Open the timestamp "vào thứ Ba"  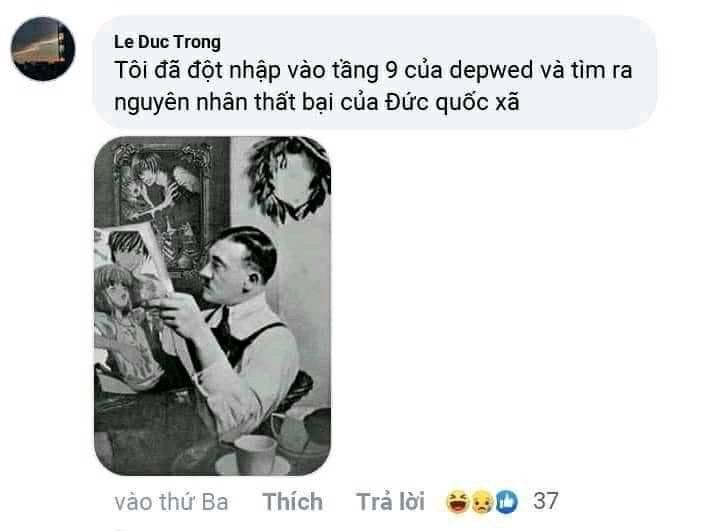(x=171, y=502)
